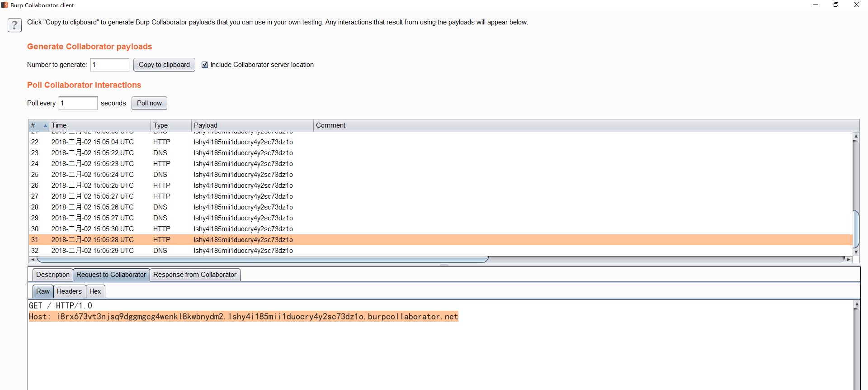Select the Raw view tab
Viewport: 868px width, 390px height.
pos(43,291)
